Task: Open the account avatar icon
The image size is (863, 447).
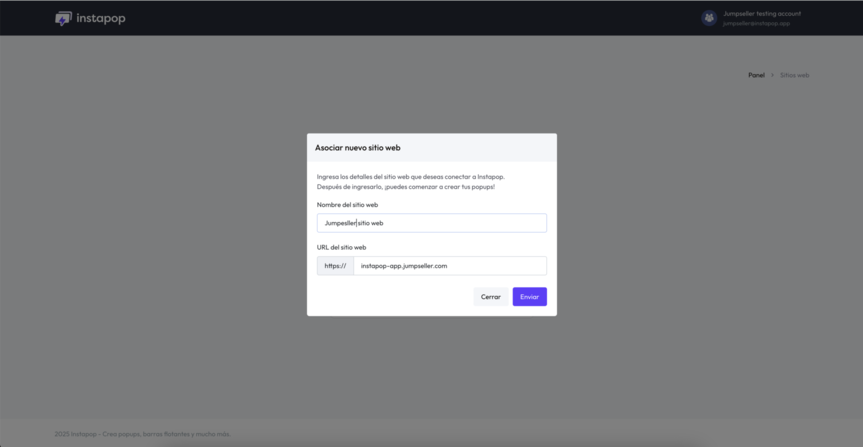Action: [x=709, y=18]
